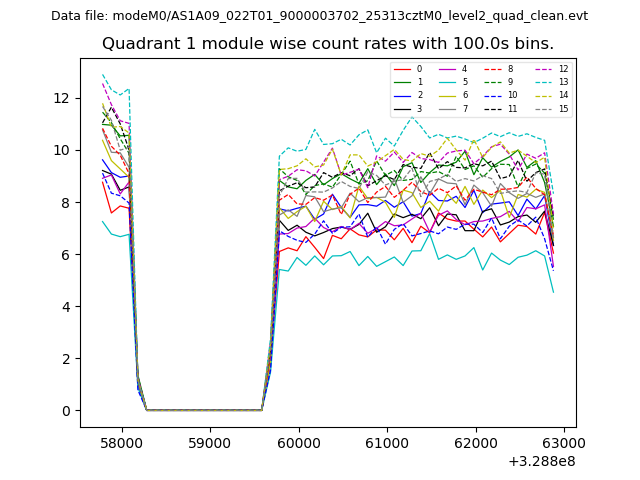
Task: Click legend entry 4 with magenta solid line
Action: coord(455,69)
